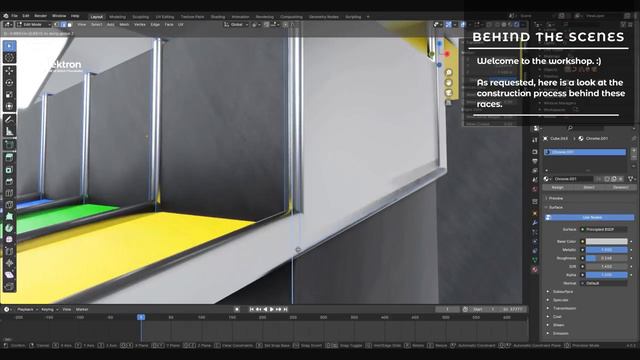
Task: Open the Global transform orientation dropdown
Action: [x=236, y=24]
